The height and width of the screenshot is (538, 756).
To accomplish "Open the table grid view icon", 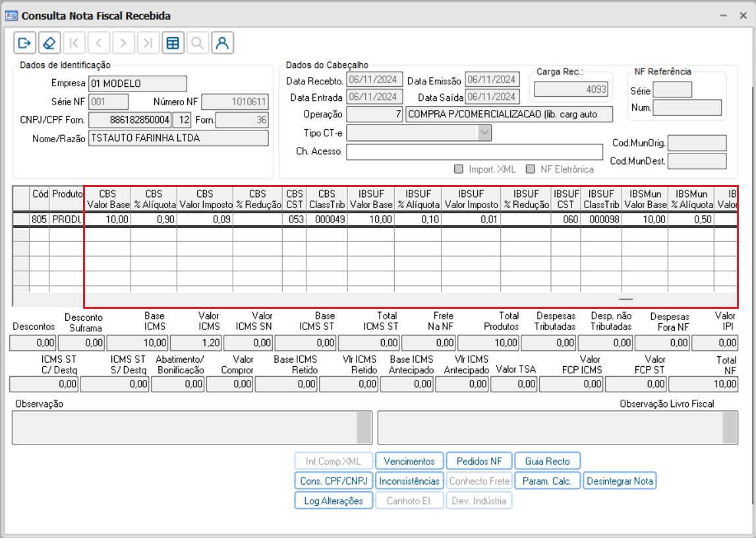I will pyautogui.click(x=173, y=43).
